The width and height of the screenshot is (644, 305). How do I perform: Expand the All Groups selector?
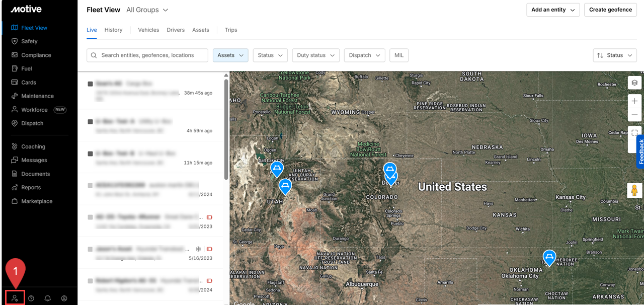pyautogui.click(x=147, y=10)
